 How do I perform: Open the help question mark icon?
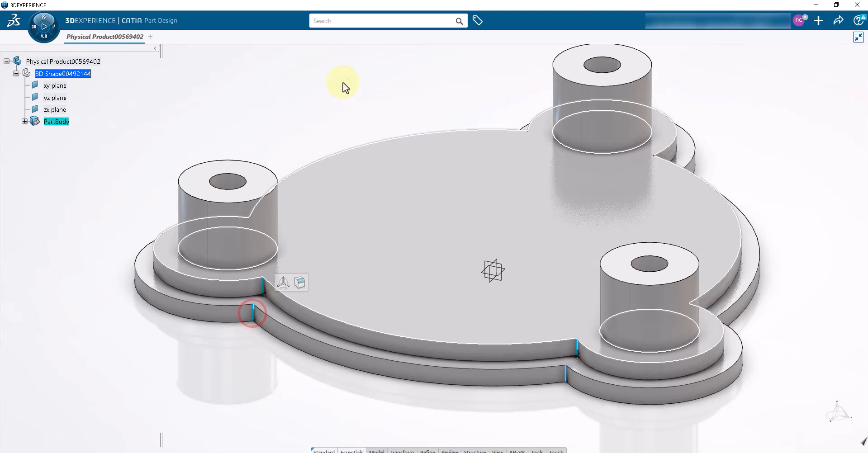[x=858, y=21]
